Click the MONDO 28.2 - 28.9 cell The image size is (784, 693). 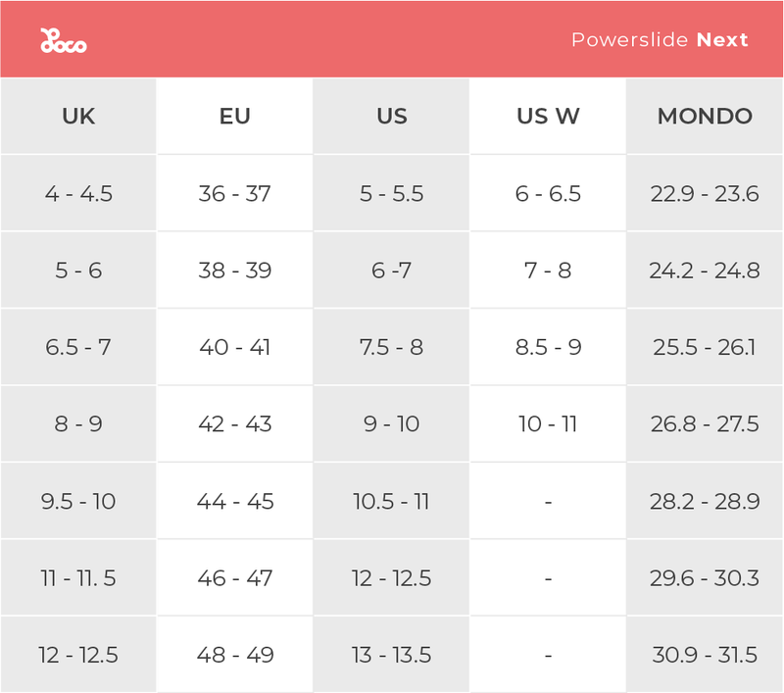click(705, 501)
